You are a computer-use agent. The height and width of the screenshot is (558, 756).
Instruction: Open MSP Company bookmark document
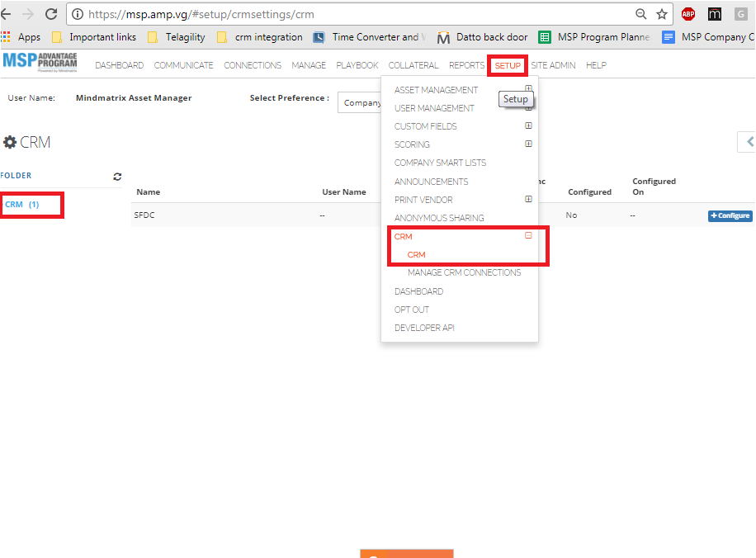(x=708, y=36)
